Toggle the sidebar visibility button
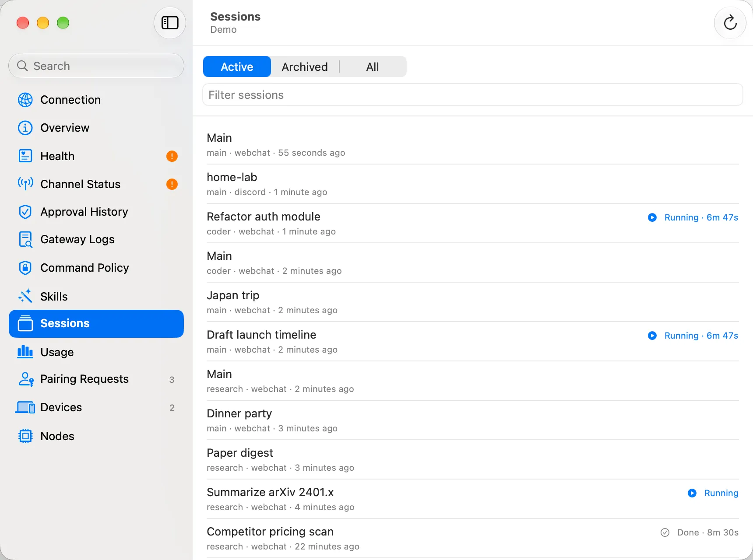The image size is (753, 560). pyautogui.click(x=170, y=23)
